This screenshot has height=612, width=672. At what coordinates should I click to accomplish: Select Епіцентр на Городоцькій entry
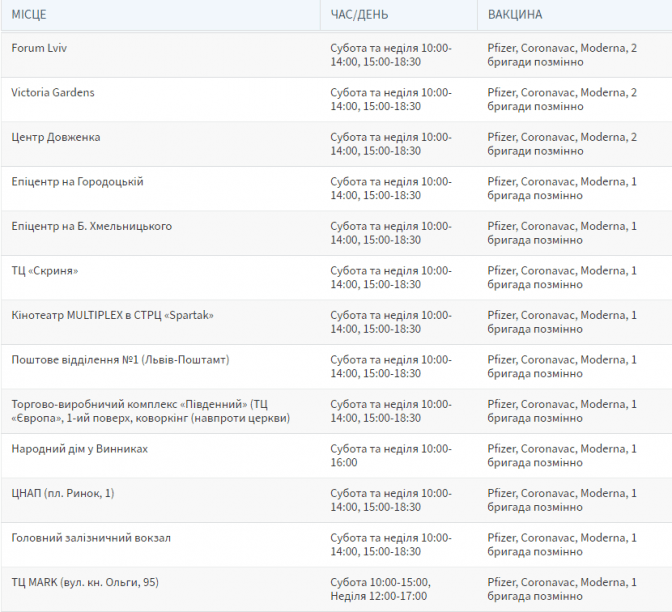click(77, 181)
